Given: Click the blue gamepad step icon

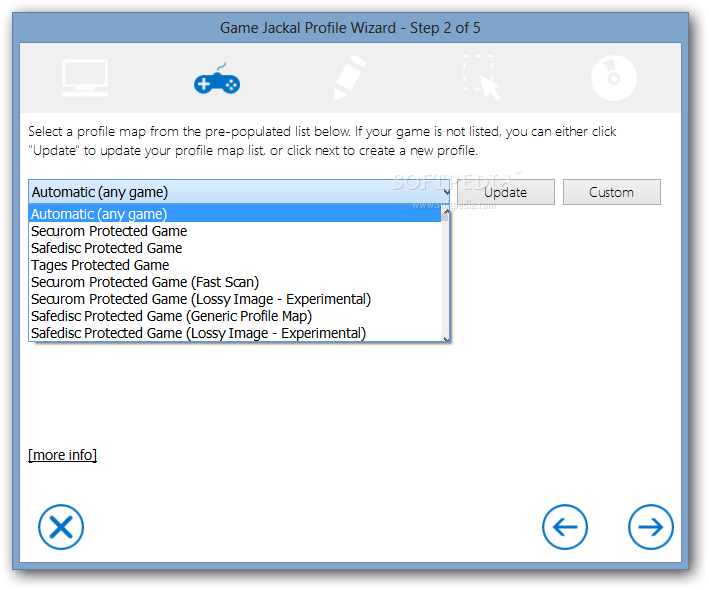Looking at the screenshot, I should coord(217,79).
